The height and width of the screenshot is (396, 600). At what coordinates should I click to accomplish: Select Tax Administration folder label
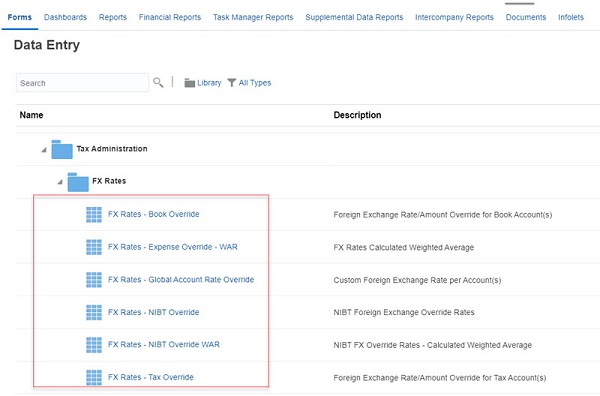point(112,149)
